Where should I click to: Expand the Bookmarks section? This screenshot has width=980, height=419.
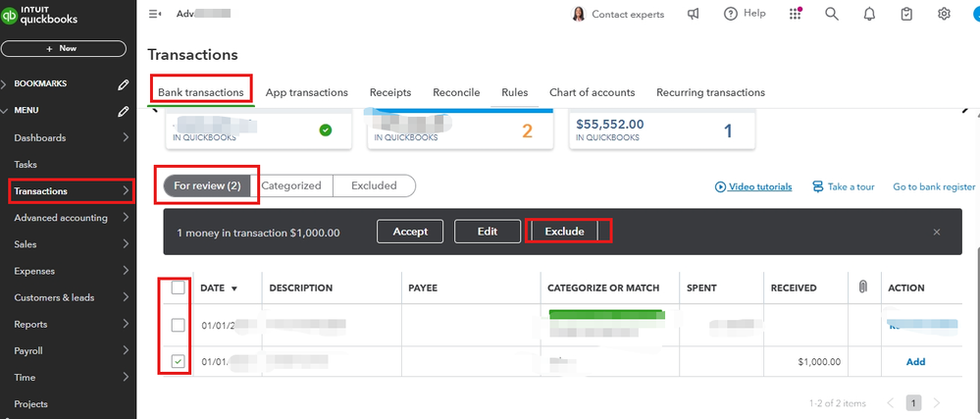(4, 83)
